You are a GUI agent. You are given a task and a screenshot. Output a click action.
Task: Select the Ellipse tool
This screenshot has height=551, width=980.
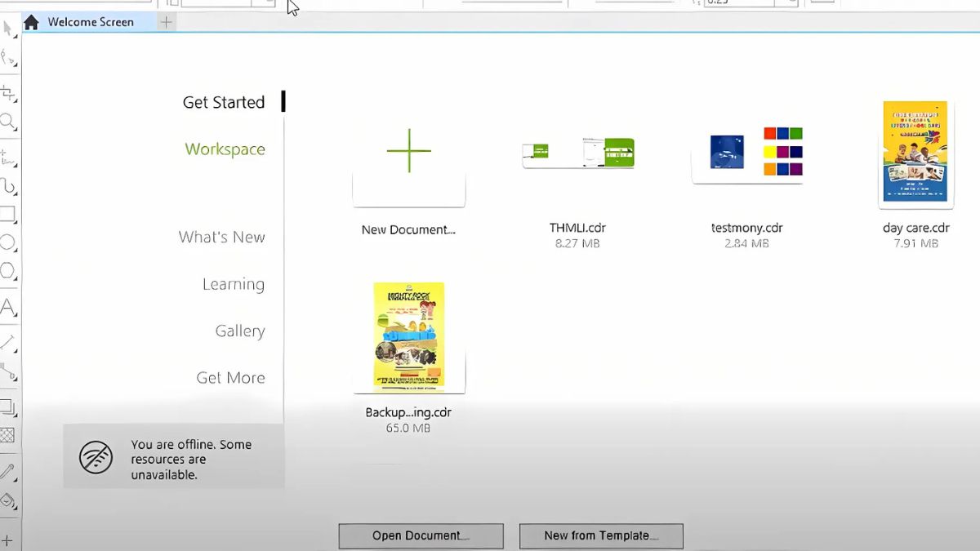[x=8, y=242]
